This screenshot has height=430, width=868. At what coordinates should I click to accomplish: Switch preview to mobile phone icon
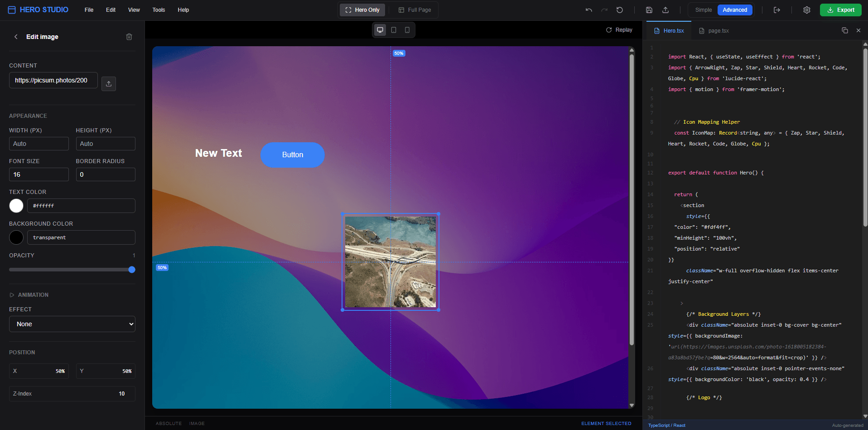point(407,30)
